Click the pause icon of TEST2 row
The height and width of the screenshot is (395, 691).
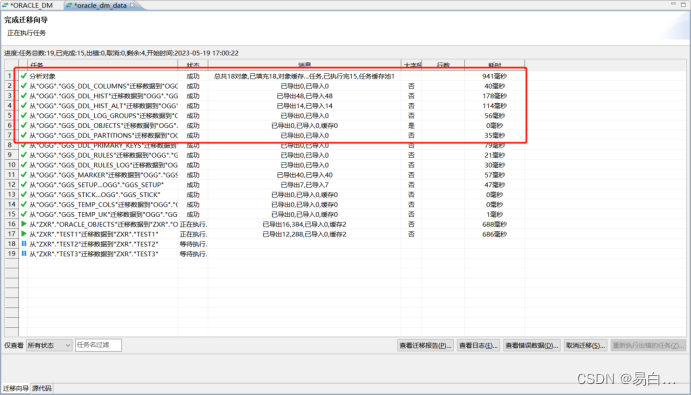(24, 244)
